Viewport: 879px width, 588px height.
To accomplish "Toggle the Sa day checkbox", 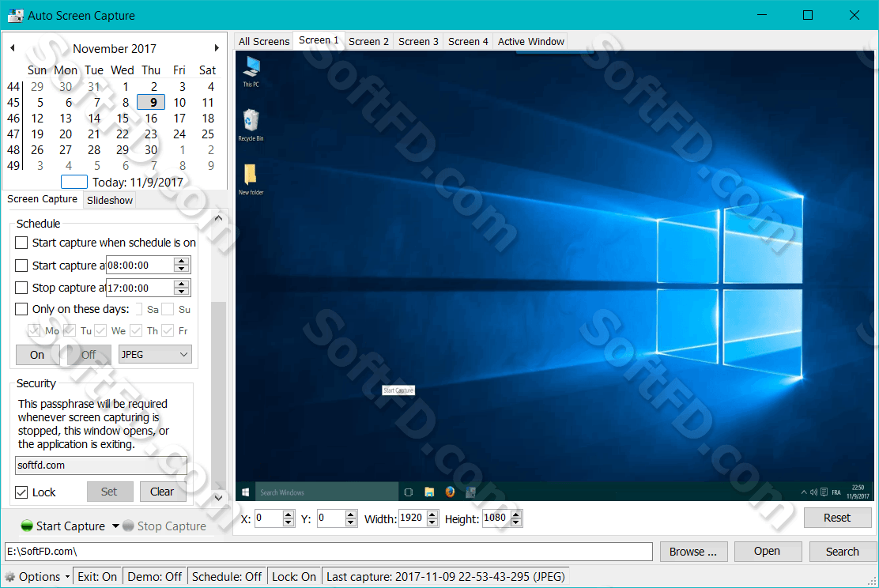I will pyautogui.click(x=140, y=309).
